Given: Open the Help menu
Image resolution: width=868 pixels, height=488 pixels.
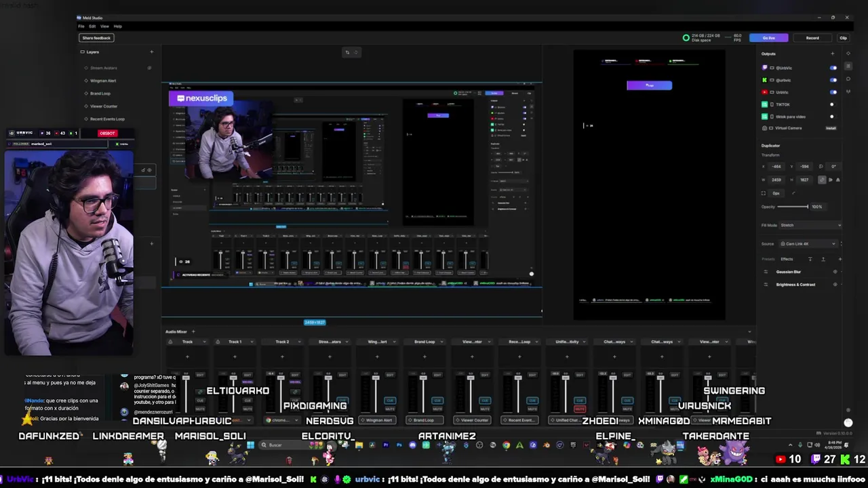Looking at the screenshot, I should 117,26.
